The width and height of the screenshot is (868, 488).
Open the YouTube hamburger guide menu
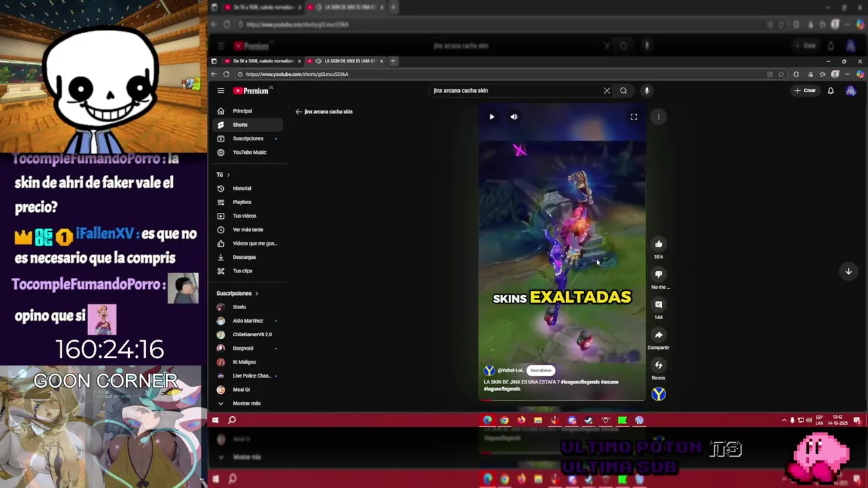click(220, 91)
